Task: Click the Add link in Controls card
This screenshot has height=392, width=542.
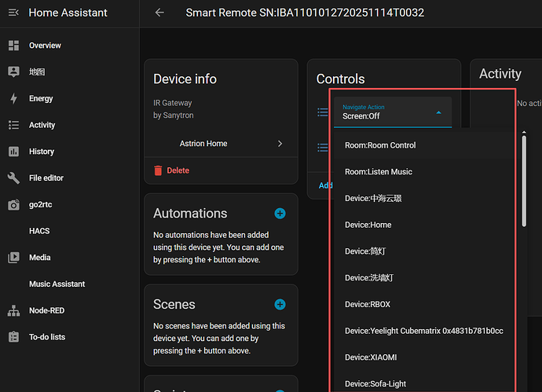Action: tap(325, 185)
